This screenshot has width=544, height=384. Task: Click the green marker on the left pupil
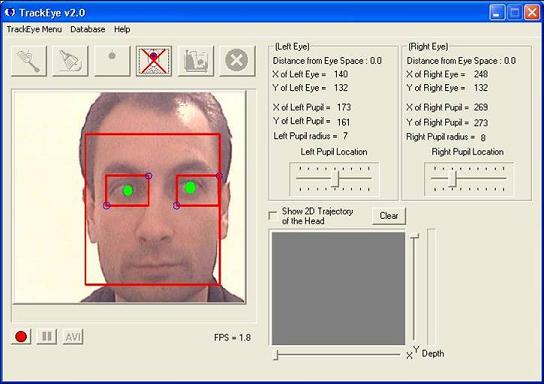(x=128, y=190)
